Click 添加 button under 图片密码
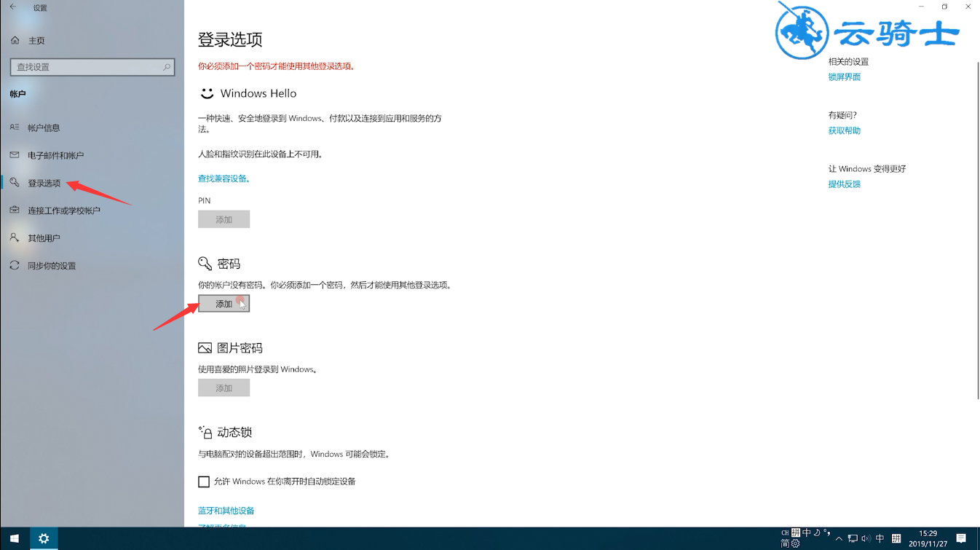 [x=224, y=388]
